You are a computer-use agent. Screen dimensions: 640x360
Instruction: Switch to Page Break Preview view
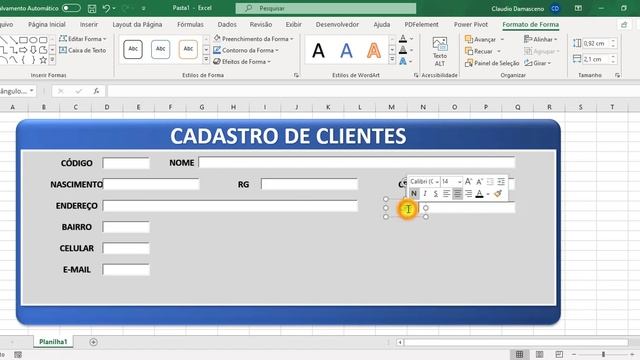(559, 354)
